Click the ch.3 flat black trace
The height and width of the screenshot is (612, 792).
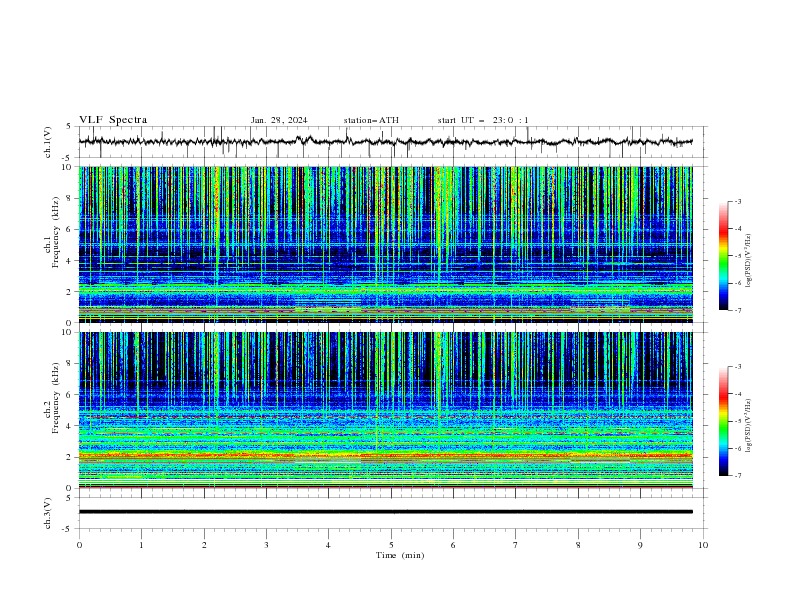click(385, 512)
